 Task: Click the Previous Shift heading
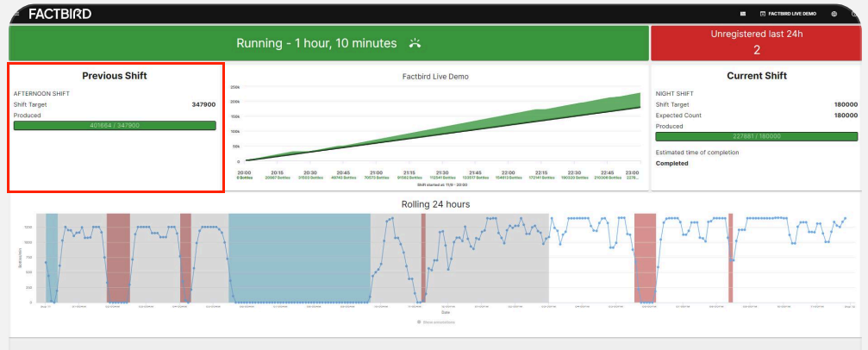(115, 76)
